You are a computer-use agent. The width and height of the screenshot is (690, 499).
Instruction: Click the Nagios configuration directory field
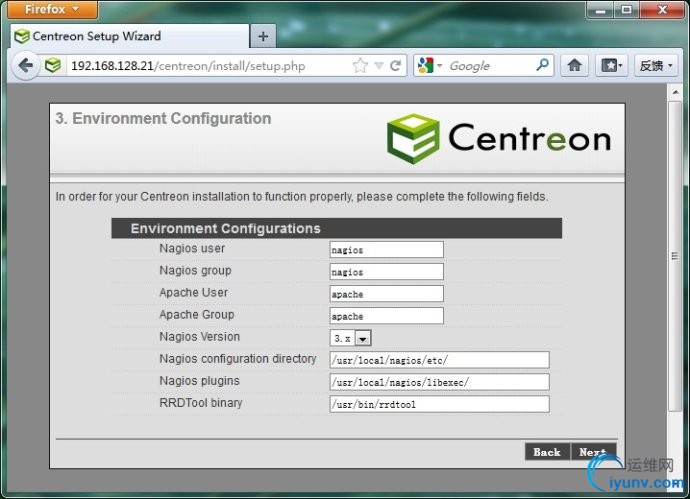click(x=439, y=360)
